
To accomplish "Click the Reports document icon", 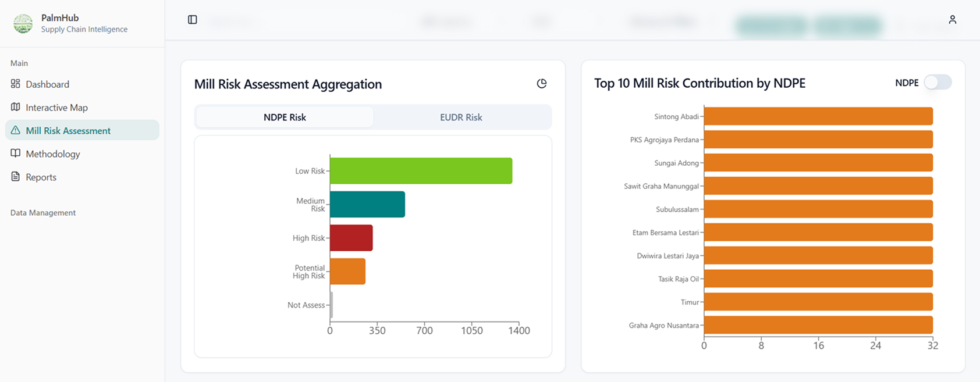I will [16, 177].
